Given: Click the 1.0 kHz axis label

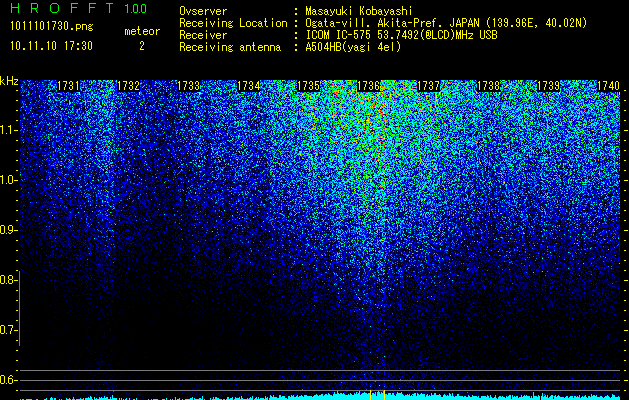Looking at the screenshot, I should (8, 180).
